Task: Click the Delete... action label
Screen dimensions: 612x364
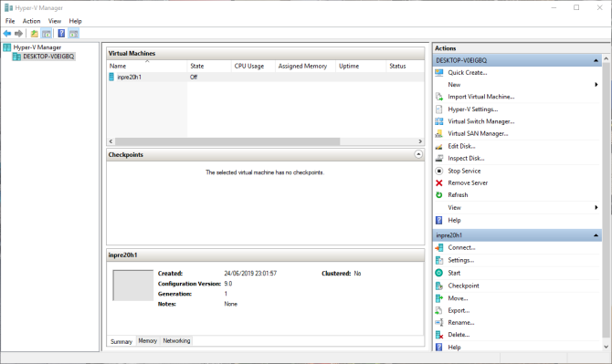Action: [459, 335]
